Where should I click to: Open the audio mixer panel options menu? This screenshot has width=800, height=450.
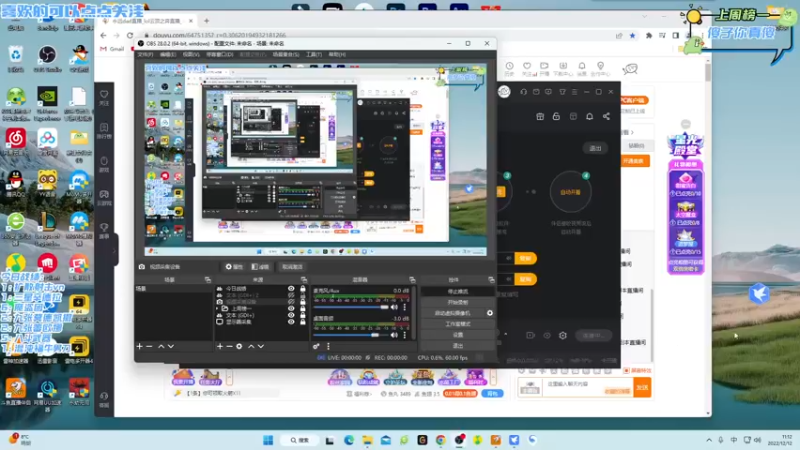(328, 346)
